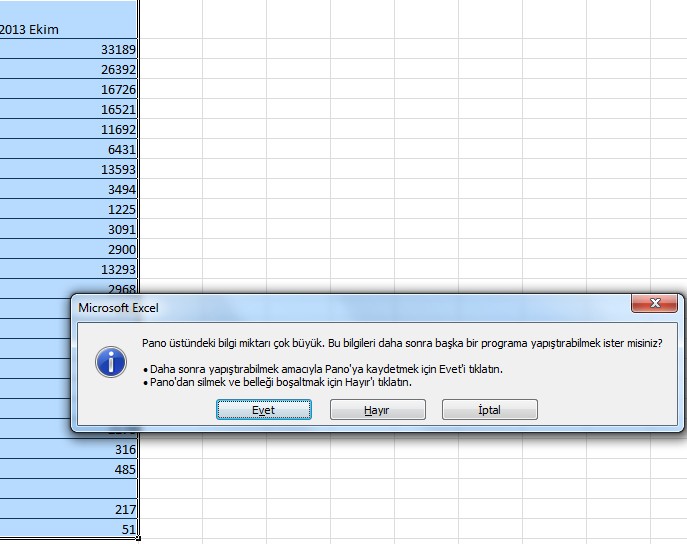Click the blue information icon in the dialog
This screenshot has width=687, height=544.
109,361
